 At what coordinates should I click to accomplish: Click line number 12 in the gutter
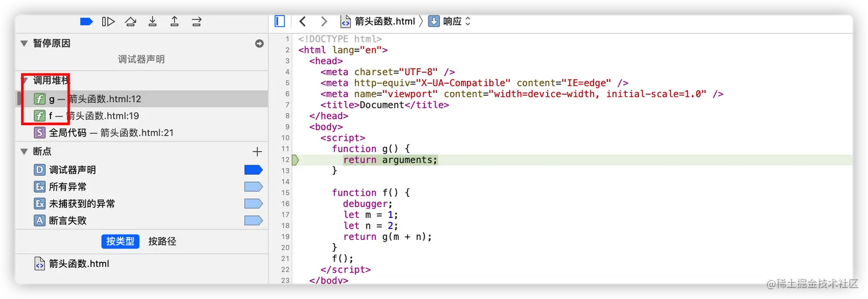pos(286,160)
